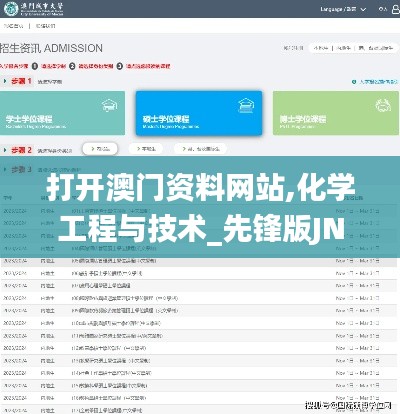Collapse the Step 1 (步骤 1) section arrow
The height and width of the screenshot is (414, 400).
point(5,81)
